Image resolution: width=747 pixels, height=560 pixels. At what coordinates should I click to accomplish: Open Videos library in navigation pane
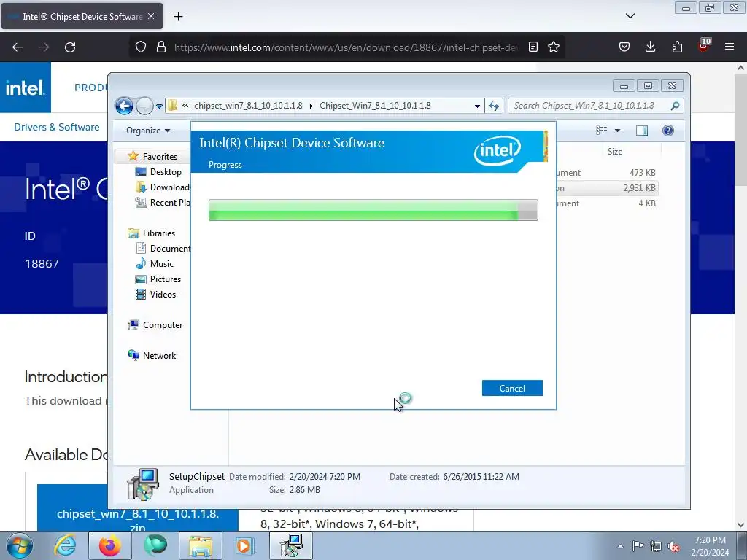156,295
